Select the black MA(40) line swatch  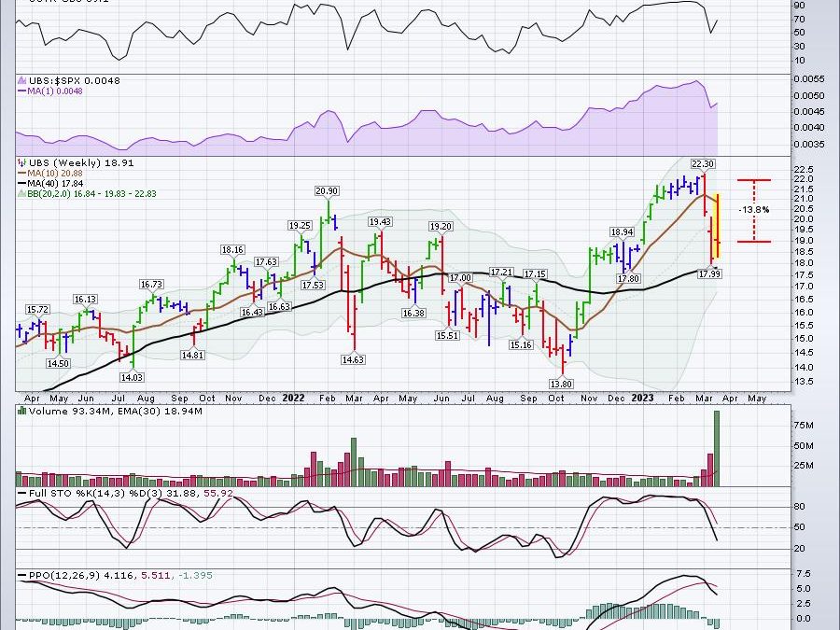[x=22, y=183]
